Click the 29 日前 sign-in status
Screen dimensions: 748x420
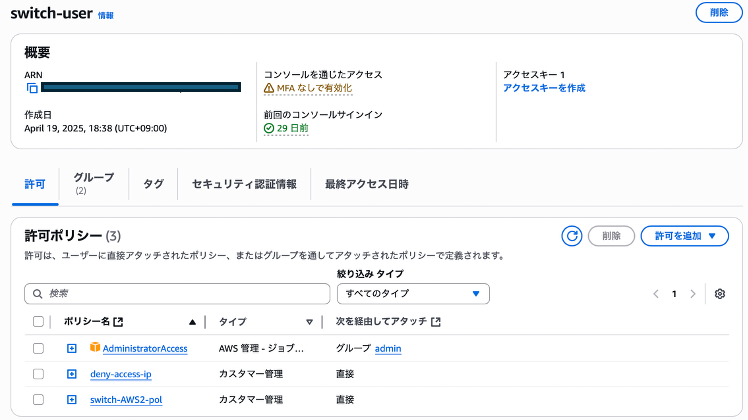tap(292, 128)
